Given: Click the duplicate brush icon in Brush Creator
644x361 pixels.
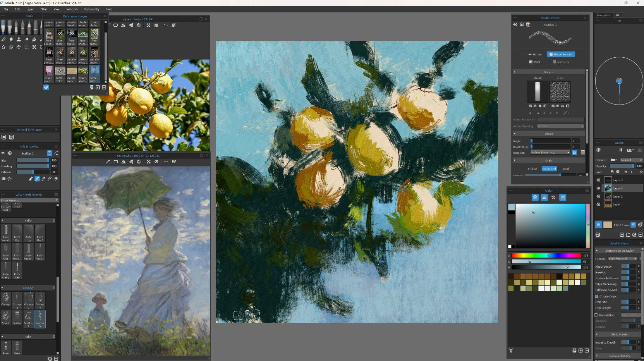Looking at the screenshot, I should (x=528, y=24).
